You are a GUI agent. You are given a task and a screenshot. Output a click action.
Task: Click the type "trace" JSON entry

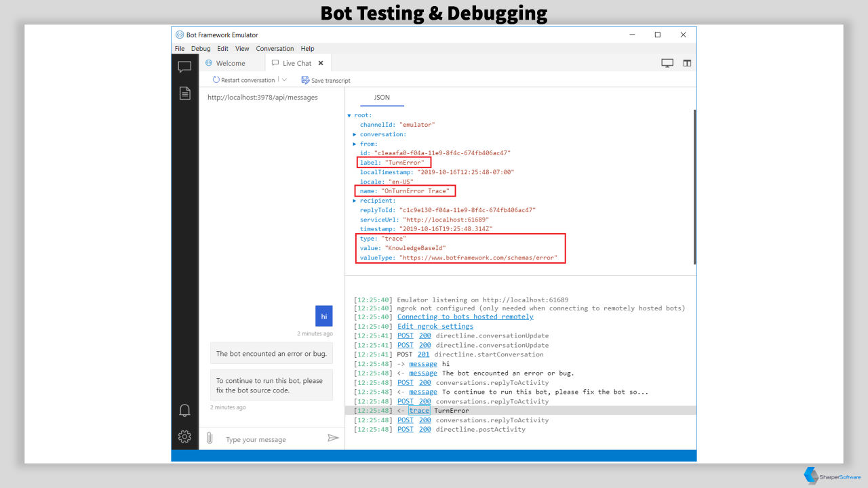click(x=383, y=239)
